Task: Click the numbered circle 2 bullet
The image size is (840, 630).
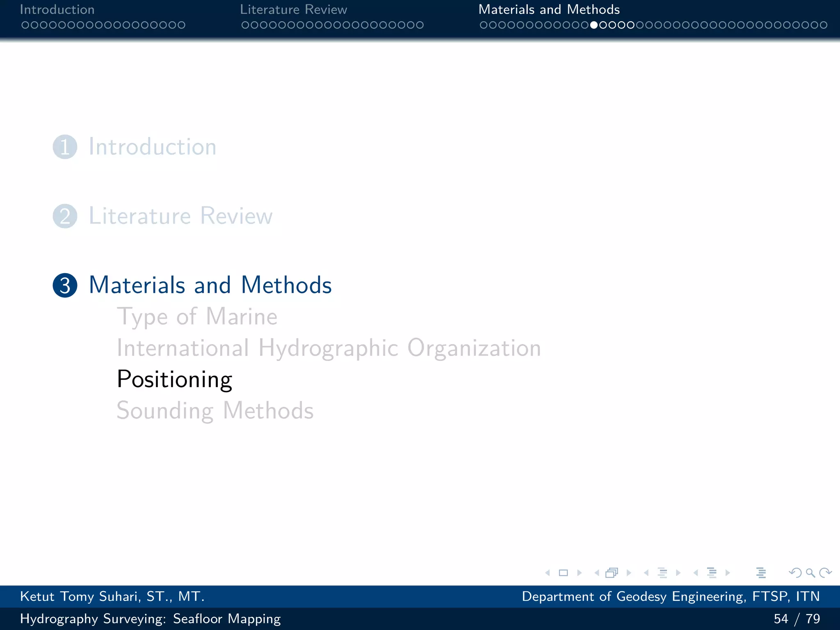Action: coord(65,216)
